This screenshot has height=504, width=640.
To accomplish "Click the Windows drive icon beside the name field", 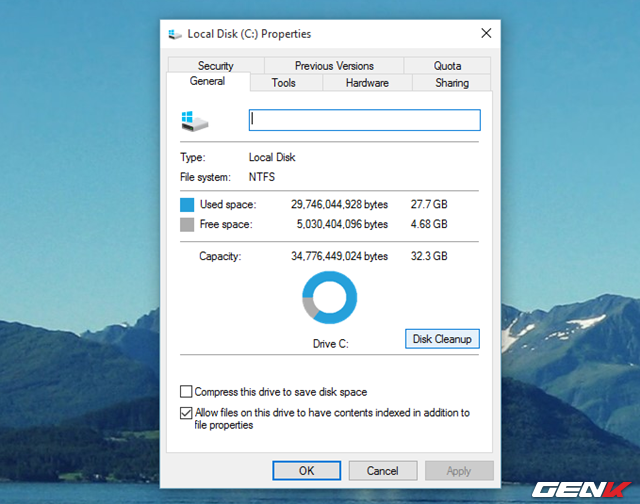I will [x=194, y=121].
